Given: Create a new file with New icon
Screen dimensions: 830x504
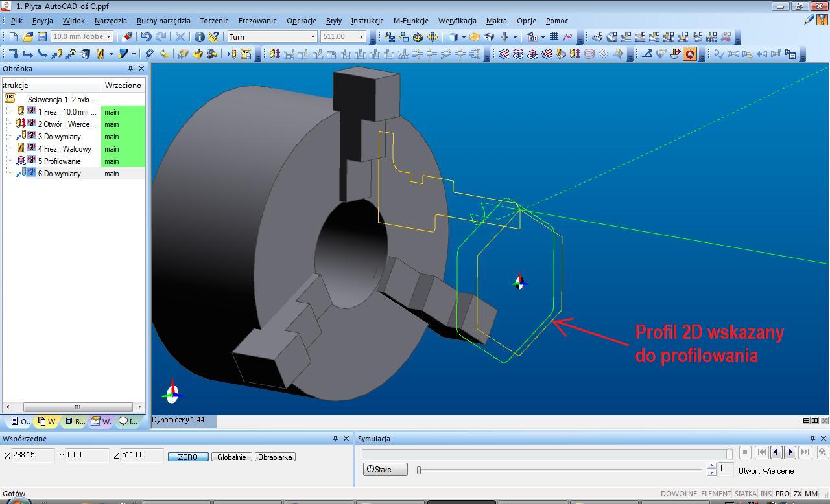Looking at the screenshot, I should pyautogui.click(x=13, y=36).
